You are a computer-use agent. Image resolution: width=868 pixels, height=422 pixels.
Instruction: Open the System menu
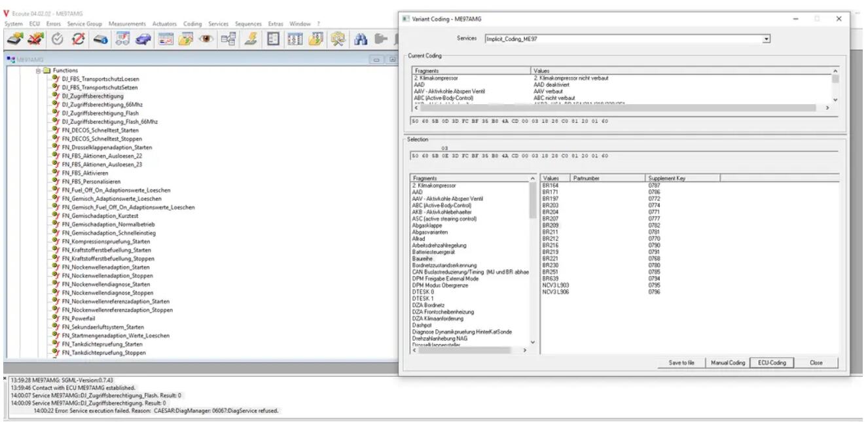click(x=13, y=24)
